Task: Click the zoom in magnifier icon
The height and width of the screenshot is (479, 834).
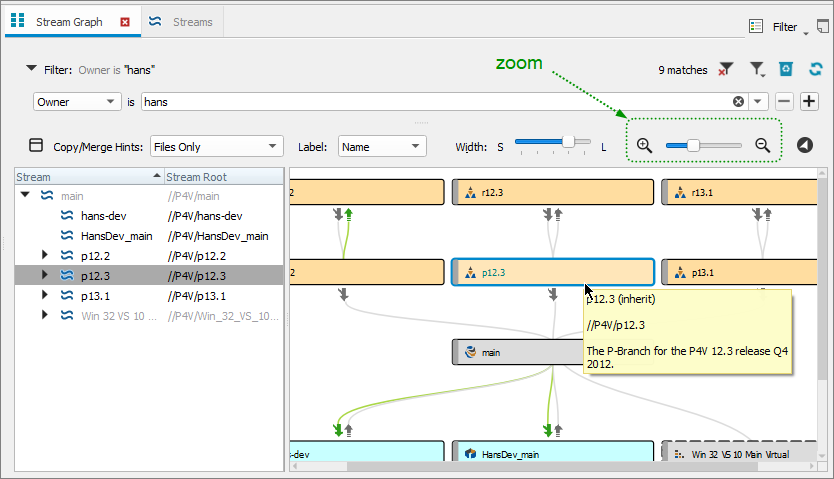Action: [644, 146]
